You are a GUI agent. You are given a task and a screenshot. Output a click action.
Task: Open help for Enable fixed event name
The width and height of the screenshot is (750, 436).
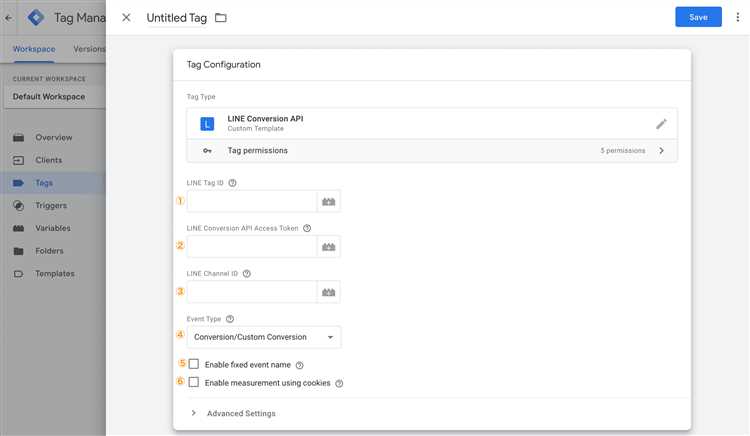299,365
